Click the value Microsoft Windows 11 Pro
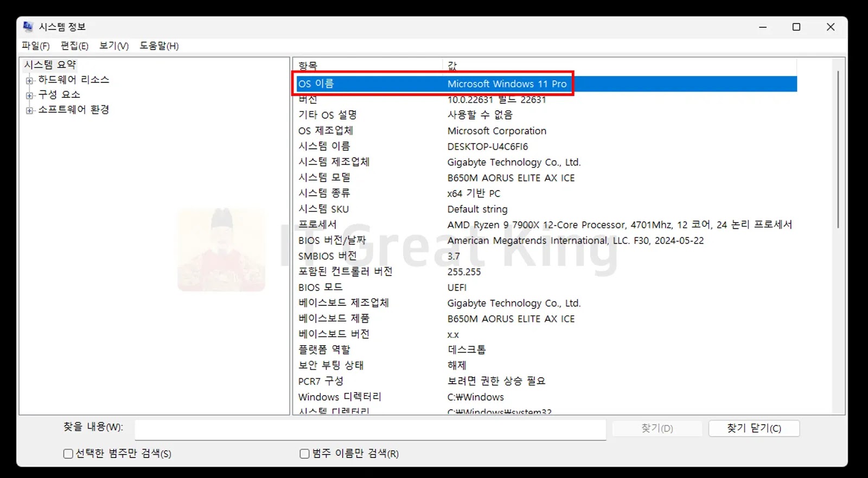 coord(507,84)
